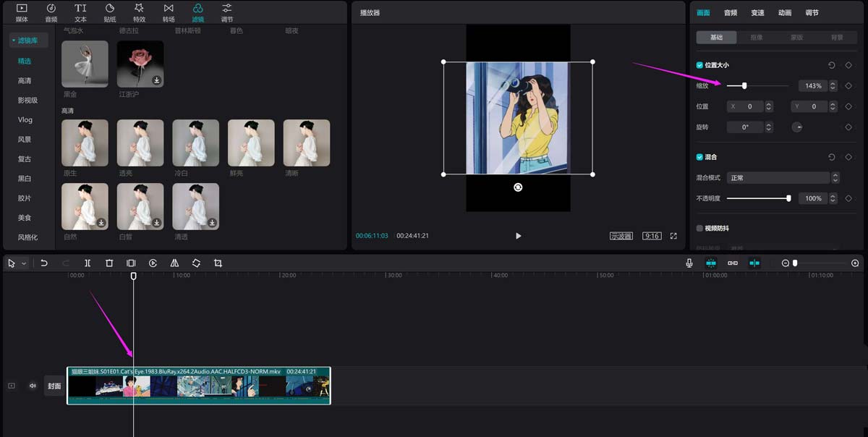Click the 封面 cover button
This screenshot has height=437, width=868.
[54, 386]
